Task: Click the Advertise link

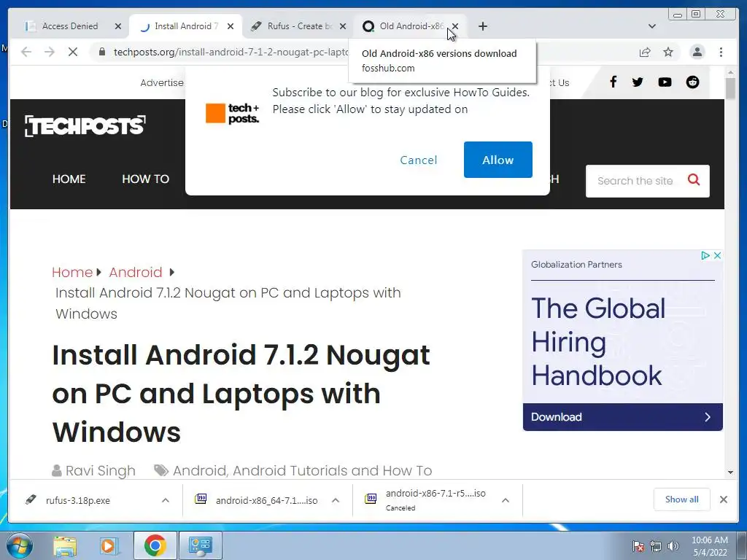Action: point(162,83)
